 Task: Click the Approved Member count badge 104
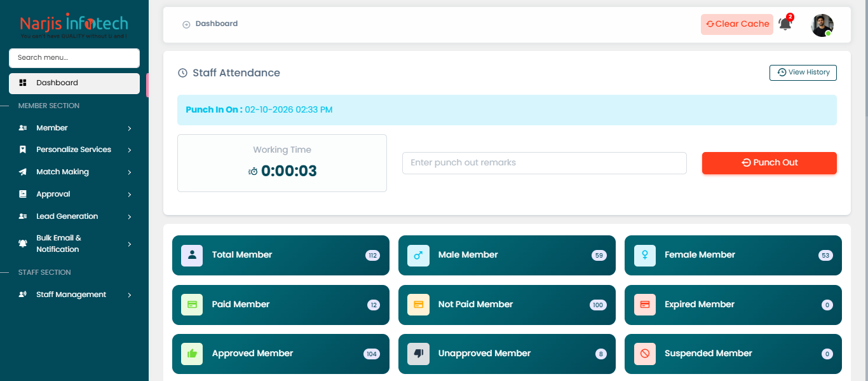372,354
